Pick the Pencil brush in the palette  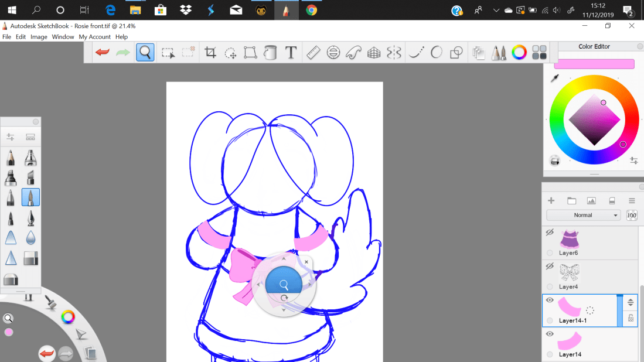point(11,158)
